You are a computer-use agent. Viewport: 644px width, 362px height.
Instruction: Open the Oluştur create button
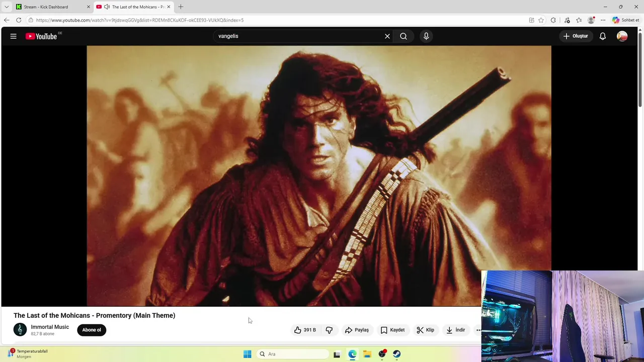tap(576, 36)
